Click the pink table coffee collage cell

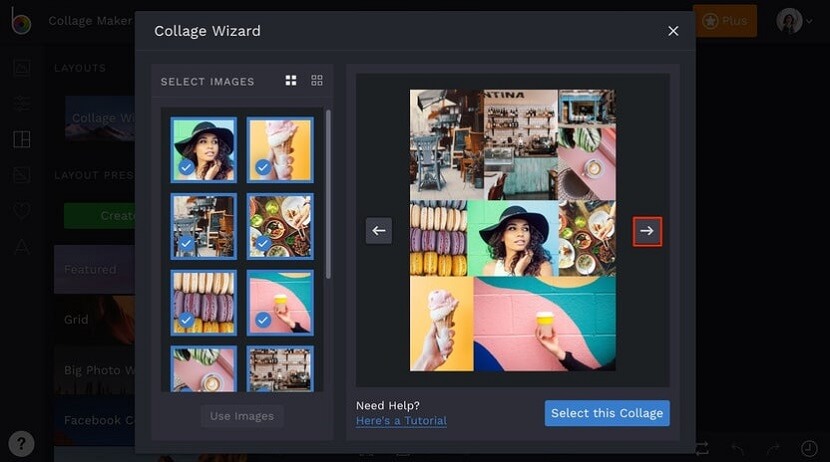pos(587,164)
